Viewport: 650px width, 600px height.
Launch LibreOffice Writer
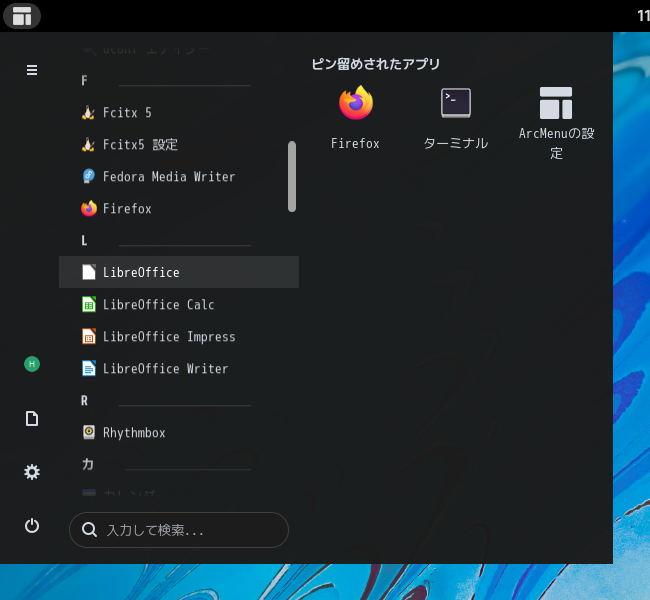pos(179,368)
